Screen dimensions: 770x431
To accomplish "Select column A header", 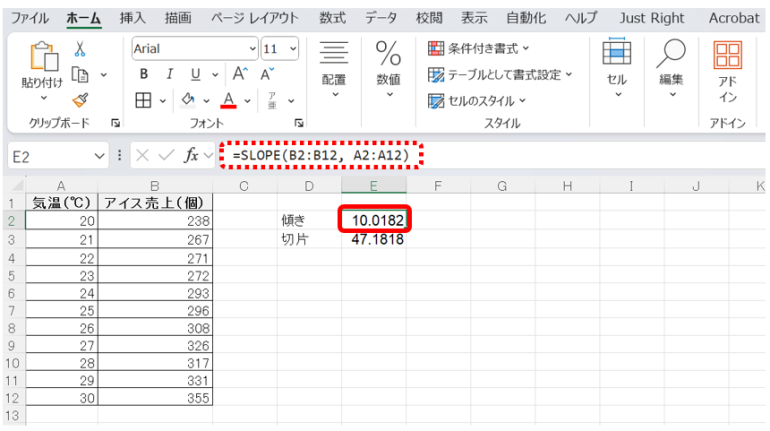I will coord(61,186).
